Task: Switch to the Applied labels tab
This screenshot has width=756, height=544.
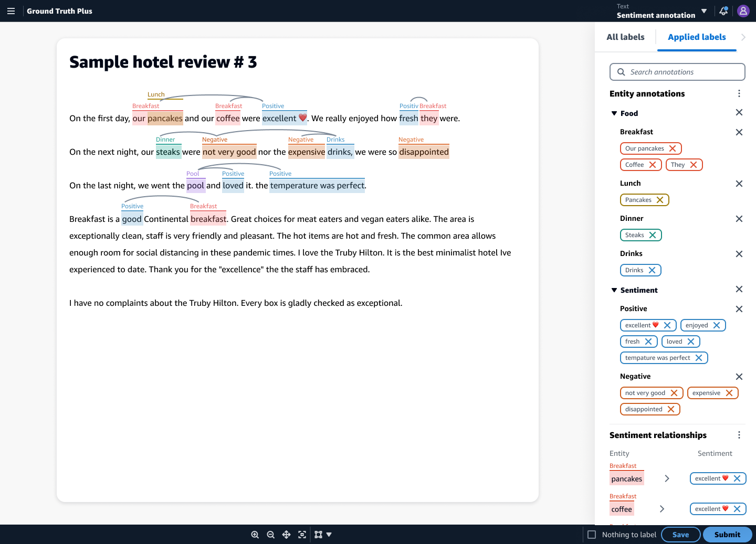Action: (697, 37)
